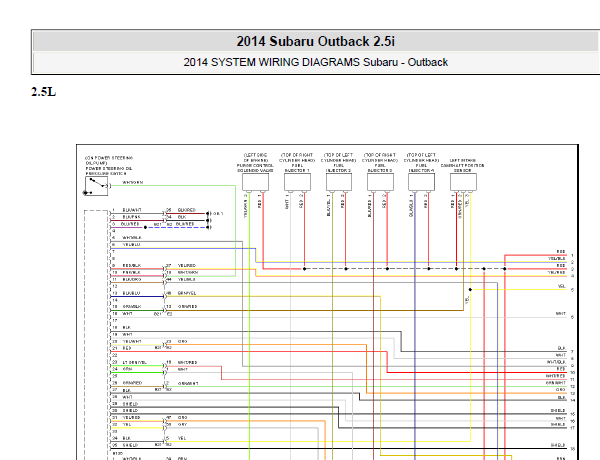This screenshot has width=600, height=460.
Task: Click the 'BLU/WHT' label at connector pin 1
Action: coord(132,210)
